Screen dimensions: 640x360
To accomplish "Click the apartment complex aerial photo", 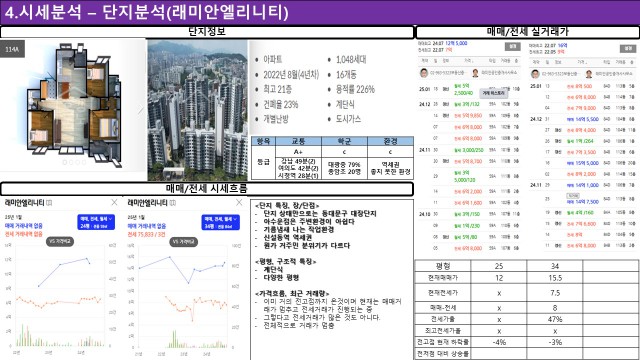I will [198, 110].
